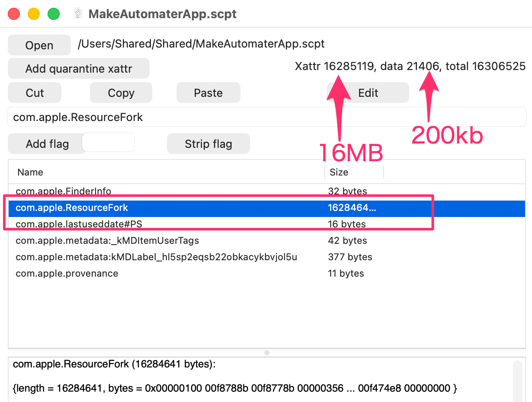This screenshot has width=532, height=402.
Task: Click Add quarantine xattr button
Action: 79,69
